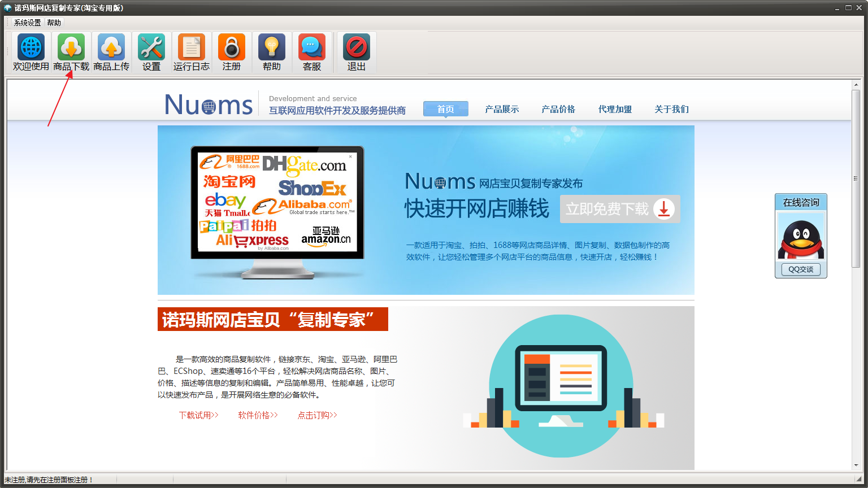Image resolution: width=868 pixels, height=488 pixels.
Task: Open the 帮助 menu in menu bar
Action: (54, 23)
